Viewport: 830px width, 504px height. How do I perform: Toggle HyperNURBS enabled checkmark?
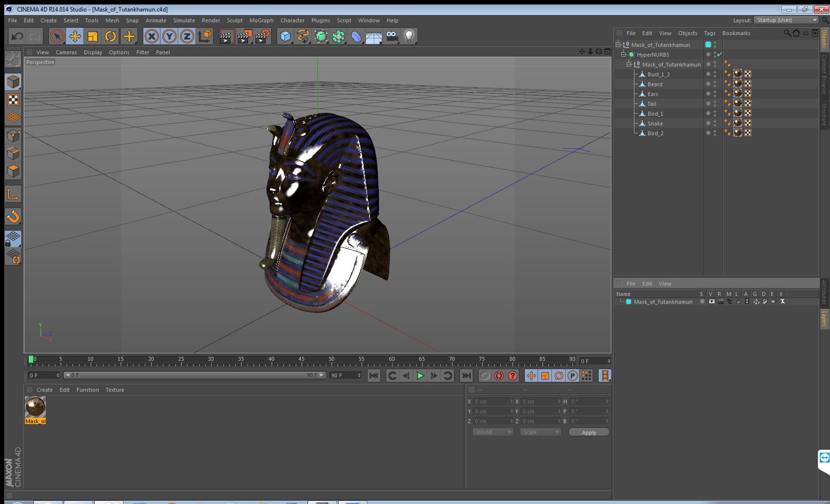[x=720, y=54]
